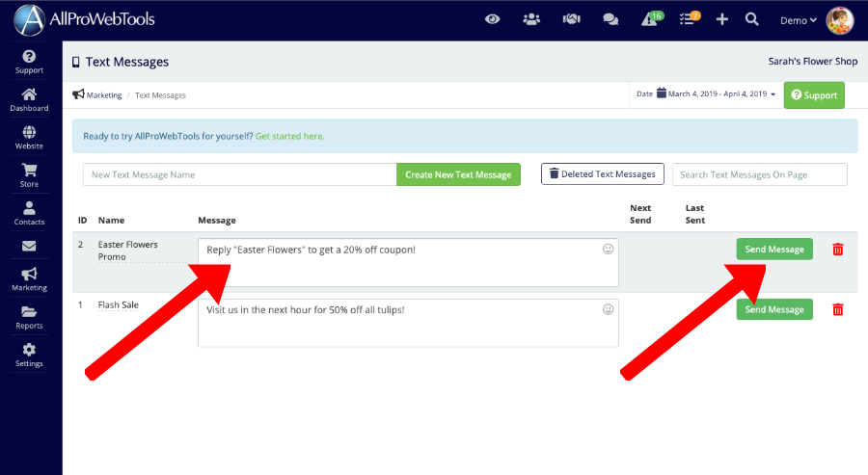The width and height of the screenshot is (868, 475).
Task: Expand the Demo account dropdown
Action: click(799, 20)
